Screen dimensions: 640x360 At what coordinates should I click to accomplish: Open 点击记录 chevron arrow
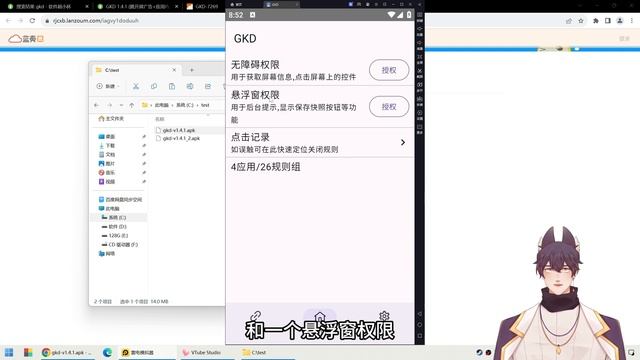point(402,142)
